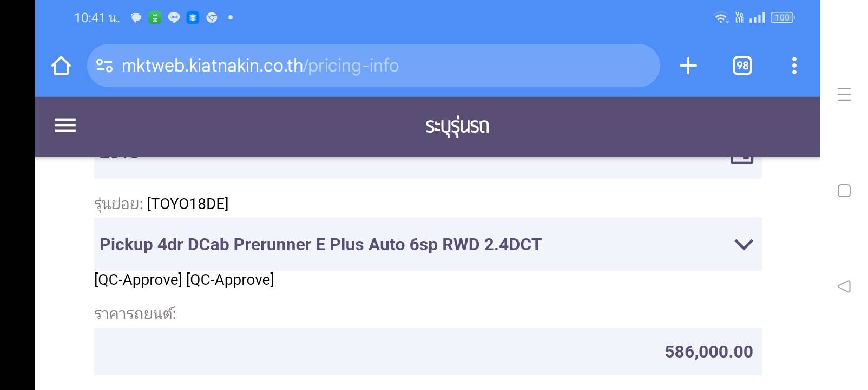Tap the green app notification icon
The image size is (868, 390).
(x=155, y=18)
